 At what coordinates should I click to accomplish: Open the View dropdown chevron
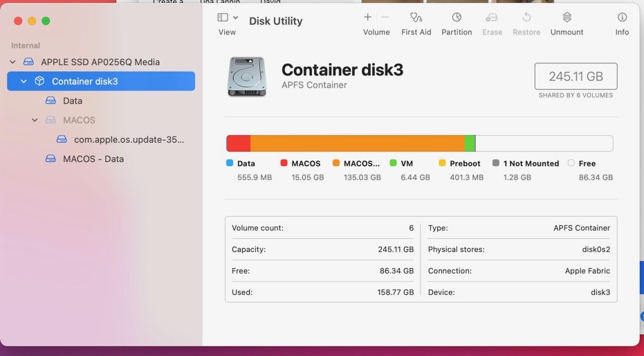click(x=235, y=17)
